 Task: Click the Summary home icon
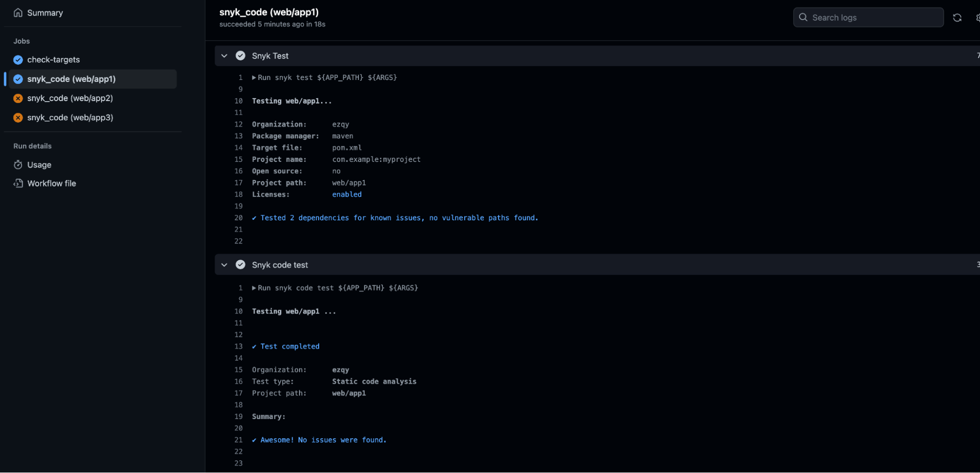[18, 13]
